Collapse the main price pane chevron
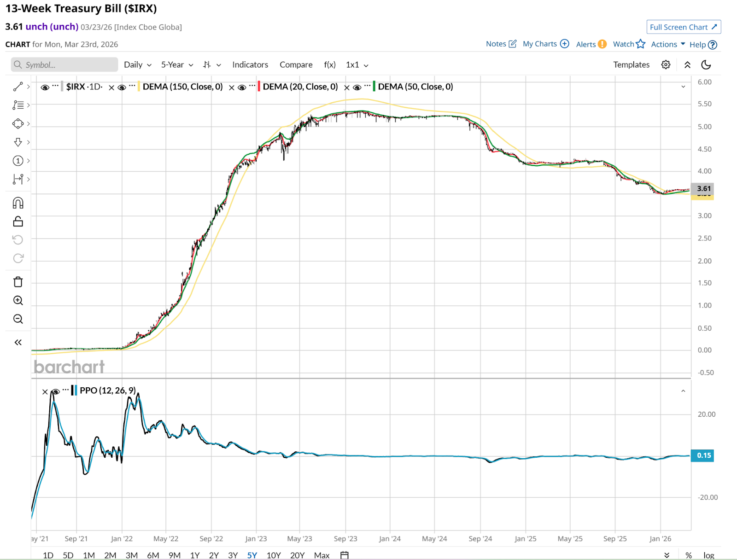 pyautogui.click(x=683, y=87)
